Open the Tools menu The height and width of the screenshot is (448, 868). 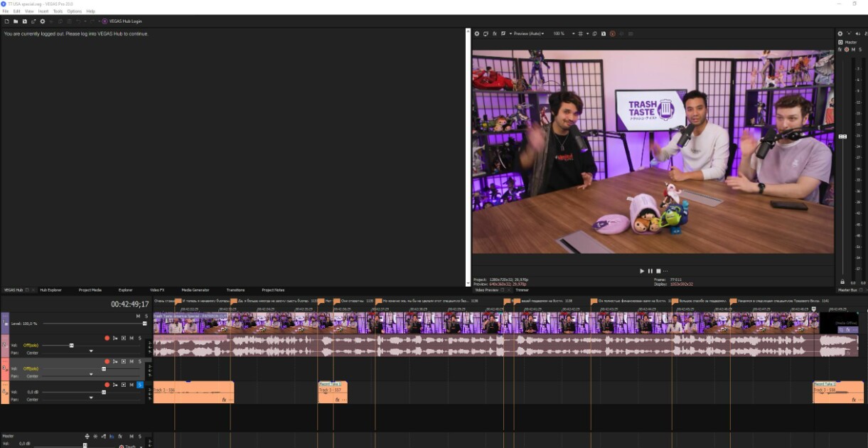coord(58,11)
